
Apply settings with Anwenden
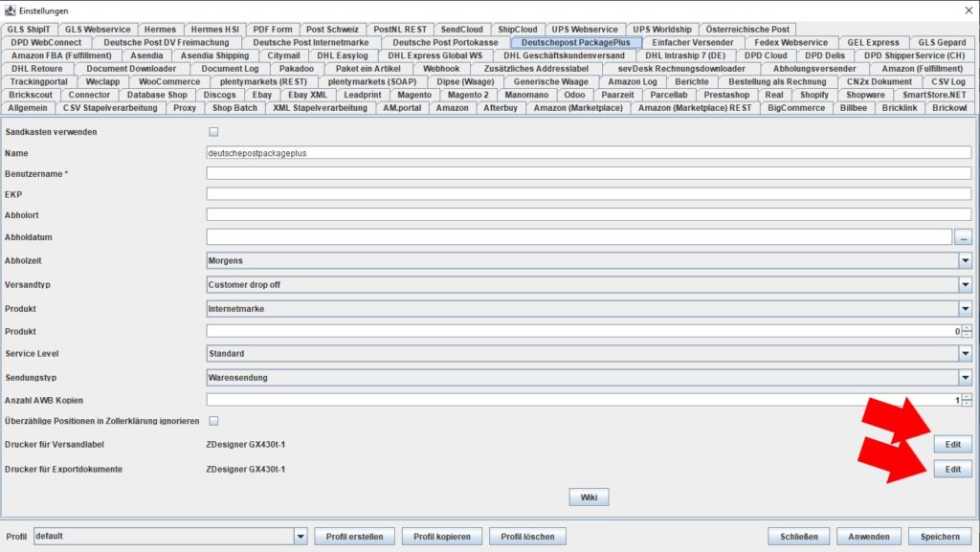[869, 537]
